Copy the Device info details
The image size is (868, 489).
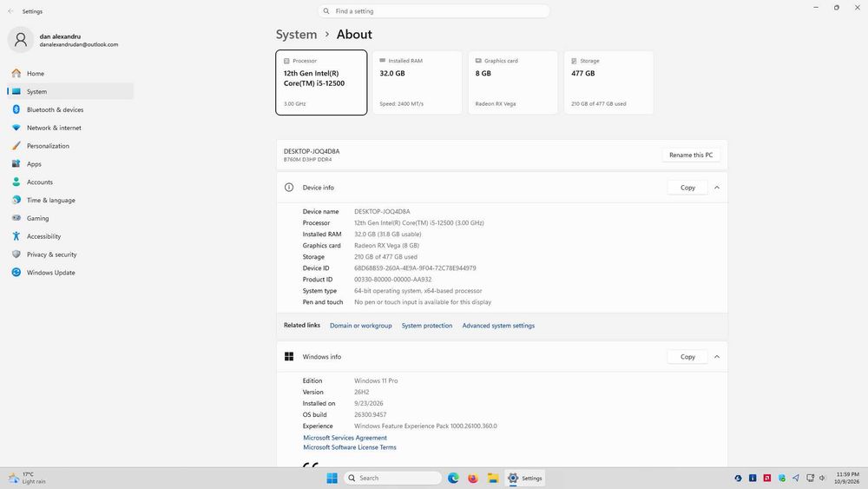(687, 188)
